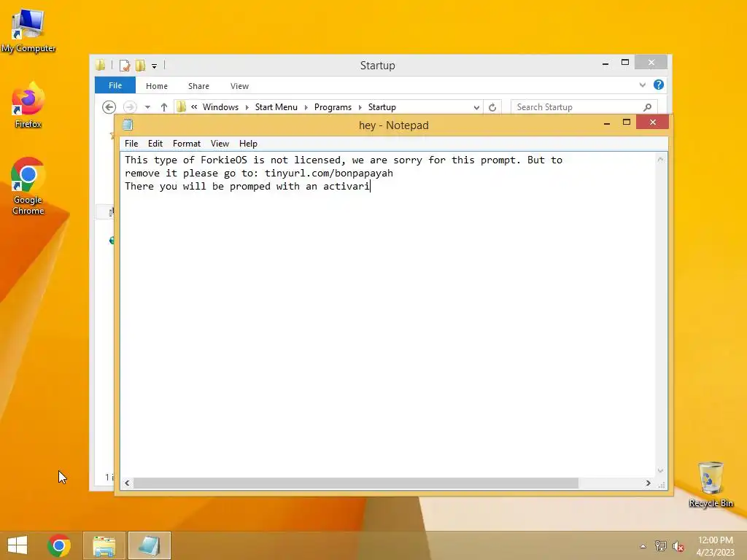Viewport: 747px width, 560px height.
Task: Open File Explorer from the taskbar
Action: click(x=104, y=545)
